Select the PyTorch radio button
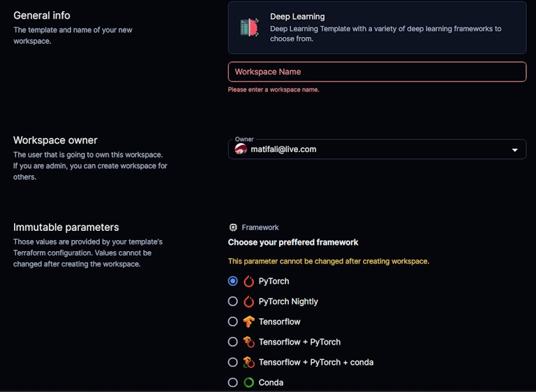The width and height of the screenshot is (536, 392). coord(233,282)
